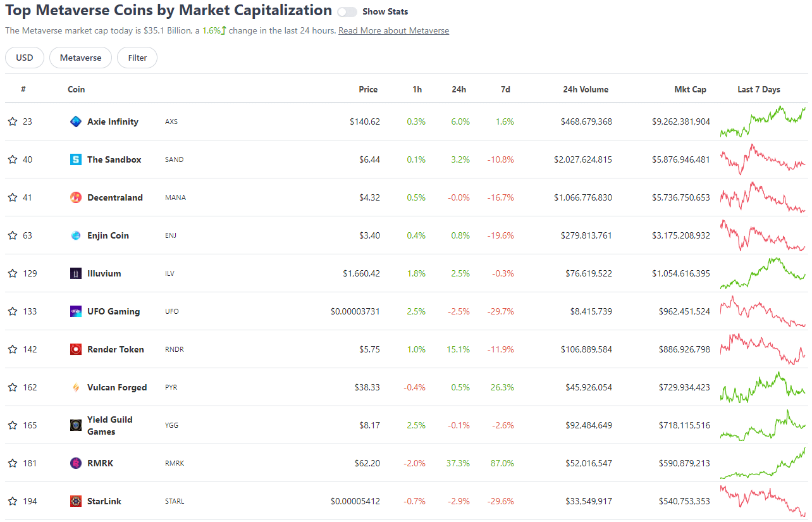Mark Yield Guild Games with its star
The width and height of the screenshot is (812, 522).
coord(13,425)
